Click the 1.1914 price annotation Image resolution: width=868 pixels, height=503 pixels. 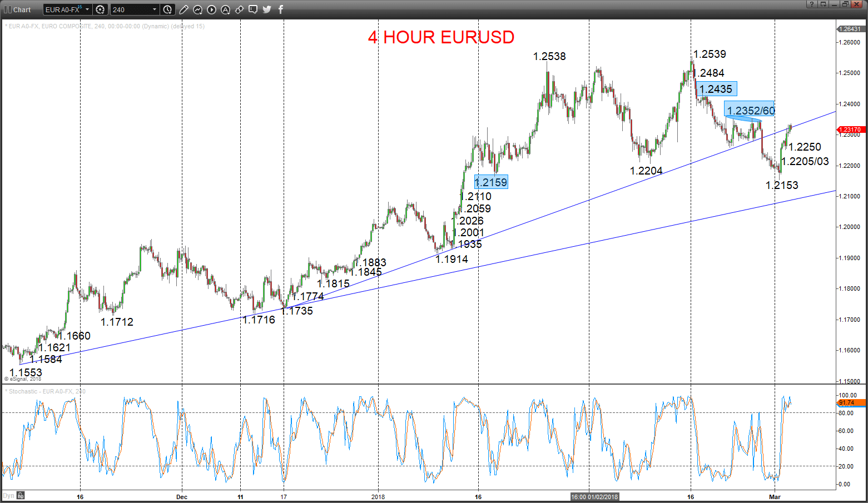point(452,259)
